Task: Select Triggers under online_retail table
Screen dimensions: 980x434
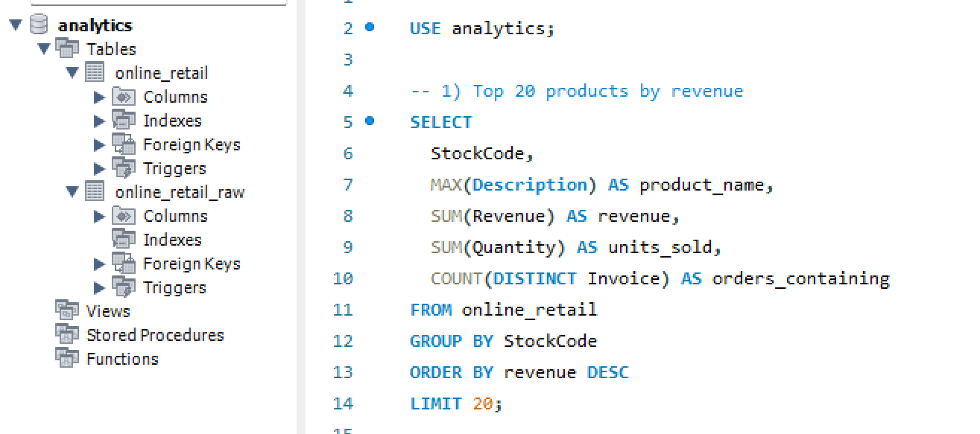Action: [x=174, y=168]
